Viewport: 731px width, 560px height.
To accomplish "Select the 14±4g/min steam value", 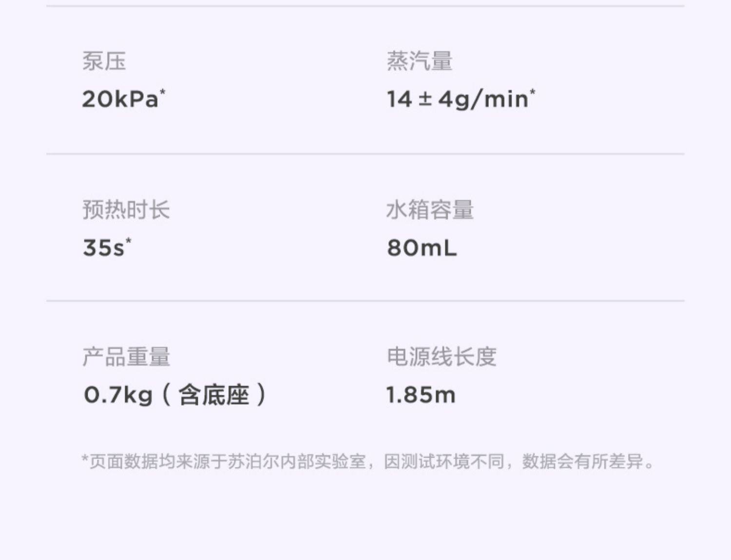I will [x=457, y=99].
